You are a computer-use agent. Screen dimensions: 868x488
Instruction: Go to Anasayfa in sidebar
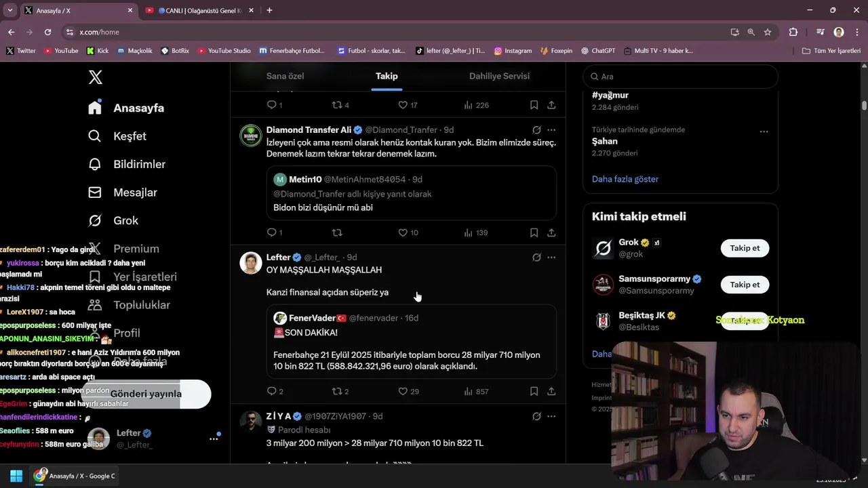[x=126, y=108]
